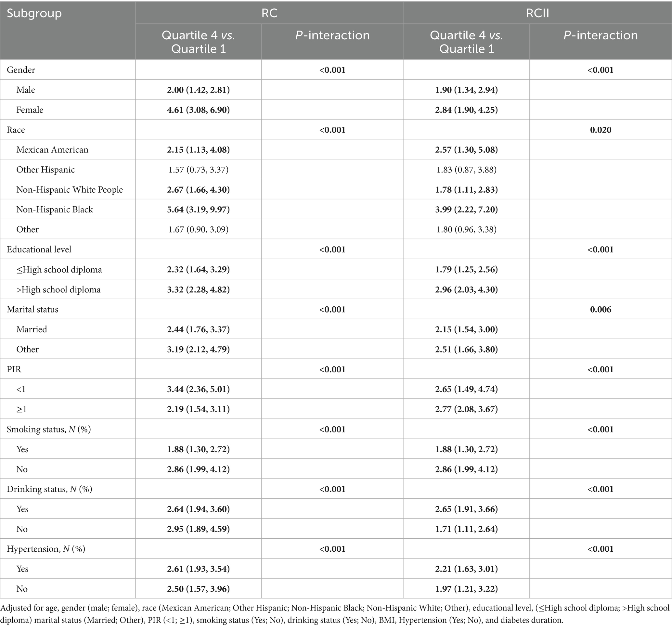Click the Other Hispanic row label

tap(45, 170)
